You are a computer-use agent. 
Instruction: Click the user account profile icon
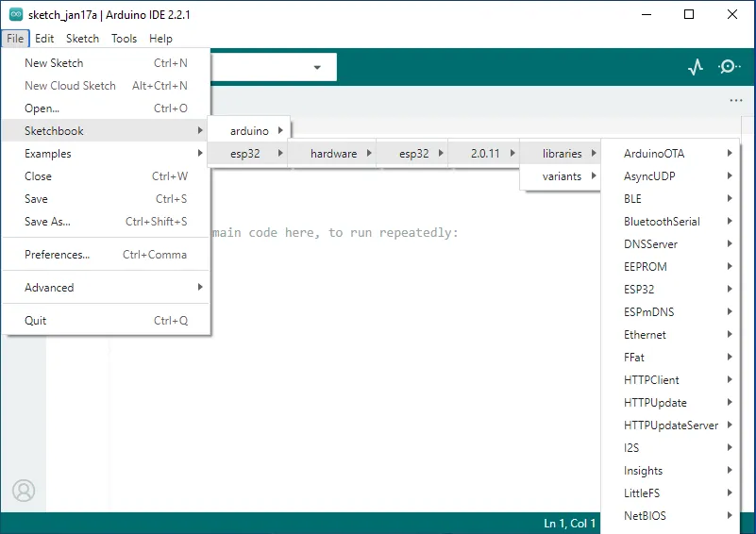[x=24, y=491]
